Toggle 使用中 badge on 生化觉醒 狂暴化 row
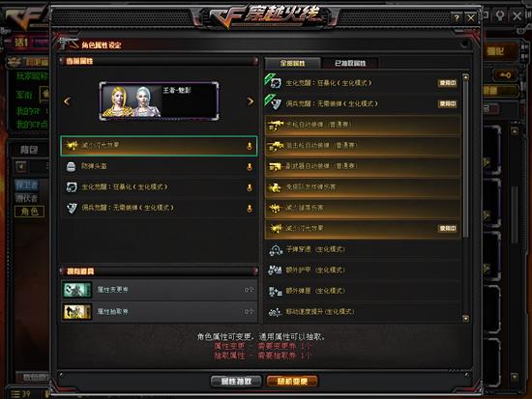532x399 pixels. pos(448,83)
